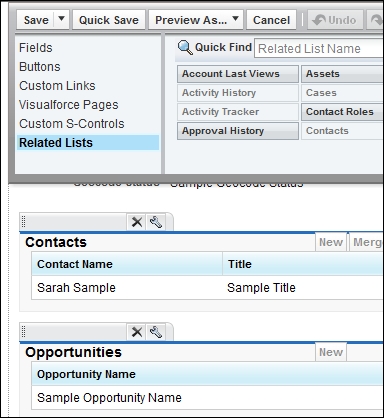The width and height of the screenshot is (384, 418).
Task: Open Opportunities related list properties wrench
Action: tap(156, 332)
